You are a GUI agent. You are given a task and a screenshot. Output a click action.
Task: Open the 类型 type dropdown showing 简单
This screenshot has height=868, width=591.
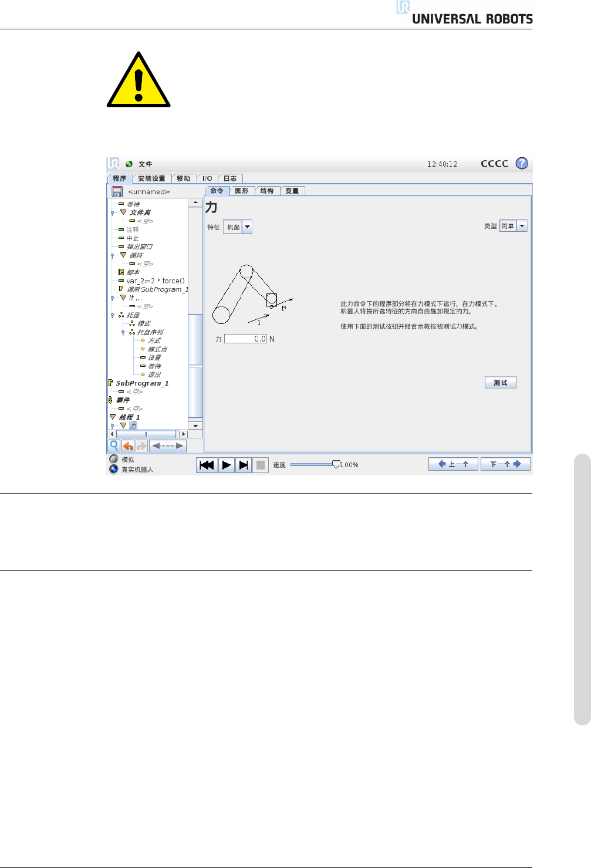(x=514, y=226)
